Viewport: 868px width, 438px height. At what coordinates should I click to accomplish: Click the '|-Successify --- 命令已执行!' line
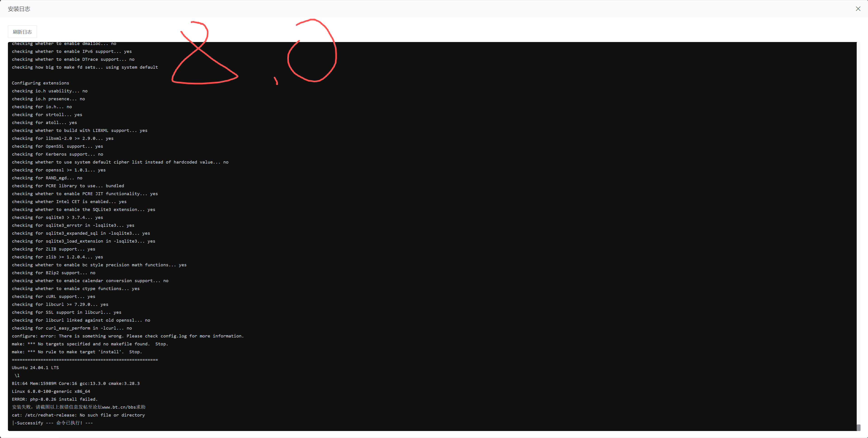click(52, 423)
